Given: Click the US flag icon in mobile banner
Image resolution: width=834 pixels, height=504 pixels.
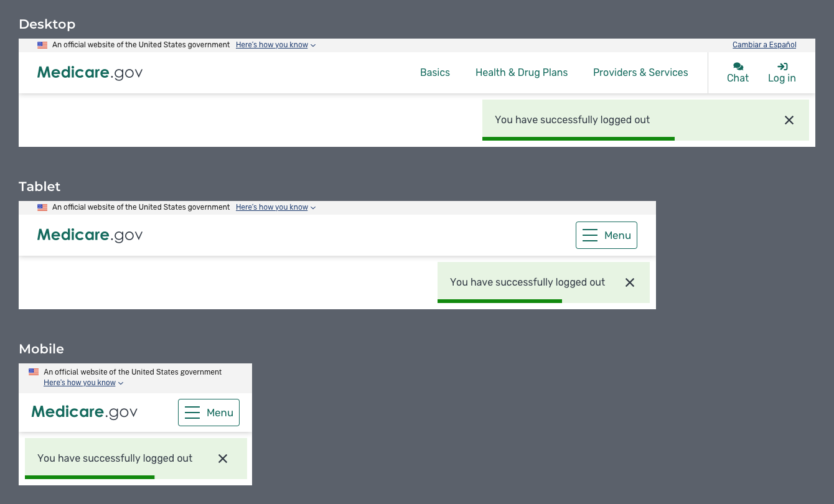Looking at the screenshot, I should pyautogui.click(x=34, y=372).
